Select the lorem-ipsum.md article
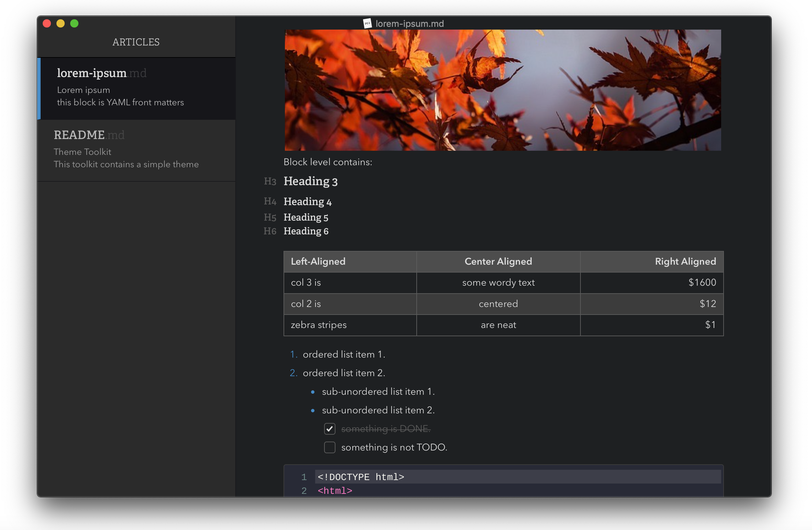This screenshot has width=812, height=530. [x=136, y=87]
